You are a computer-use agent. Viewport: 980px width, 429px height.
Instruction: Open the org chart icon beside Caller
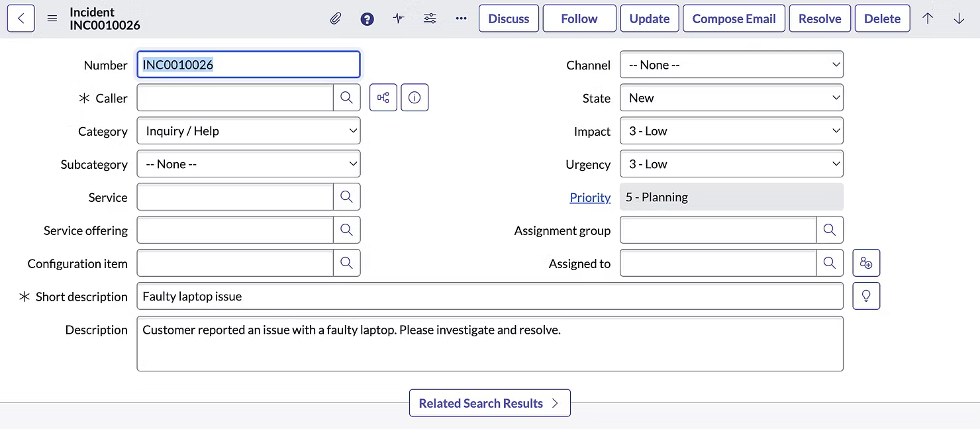click(383, 97)
